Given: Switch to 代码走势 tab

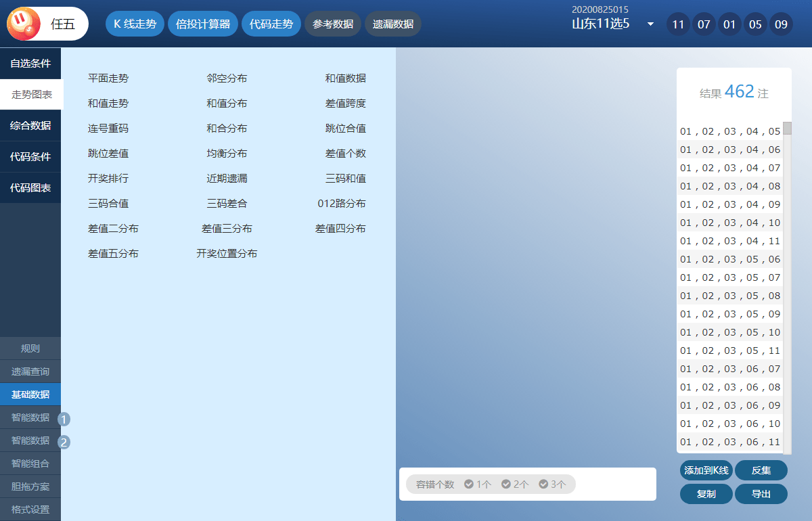Looking at the screenshot, I should tap(271, 24).
